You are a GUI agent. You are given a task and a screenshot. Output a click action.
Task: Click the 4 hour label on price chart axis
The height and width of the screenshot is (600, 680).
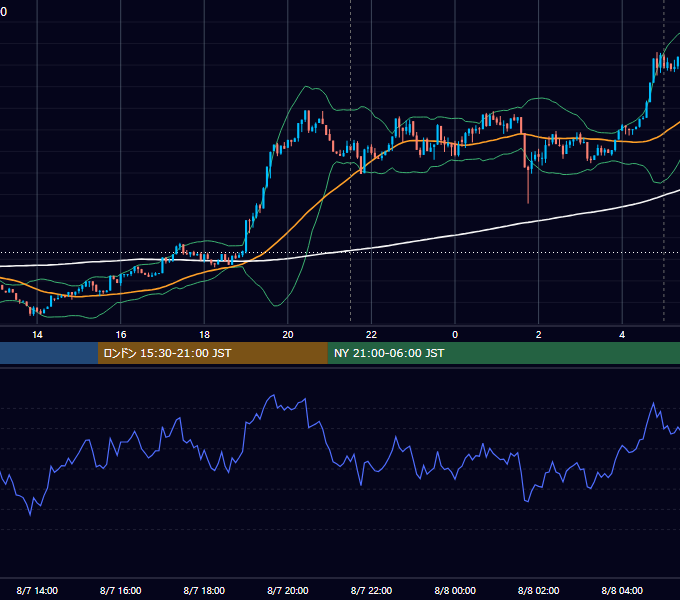622,335
